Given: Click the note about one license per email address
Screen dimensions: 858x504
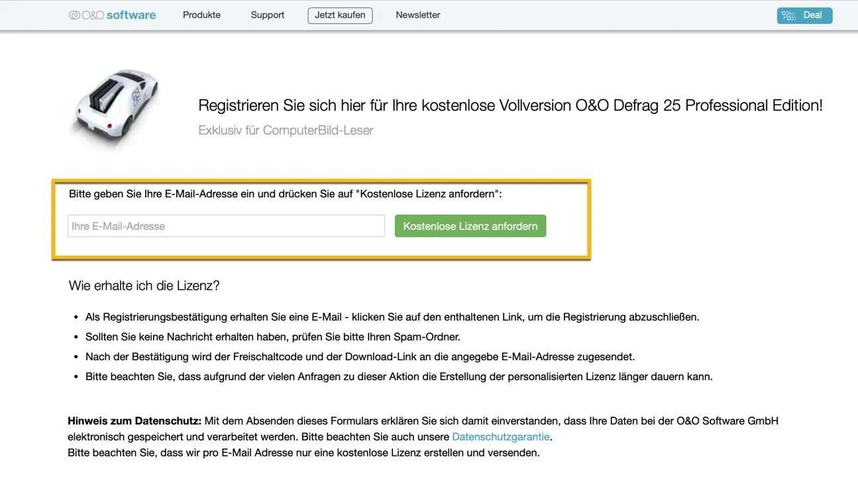Looking at the screenshot, I should [303, 452].
